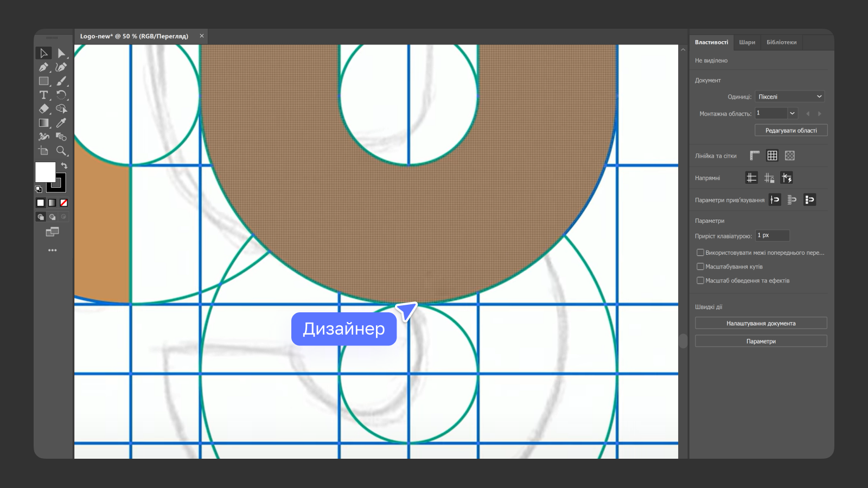Select the Paintbrush tool

click(x=62, y=81)
